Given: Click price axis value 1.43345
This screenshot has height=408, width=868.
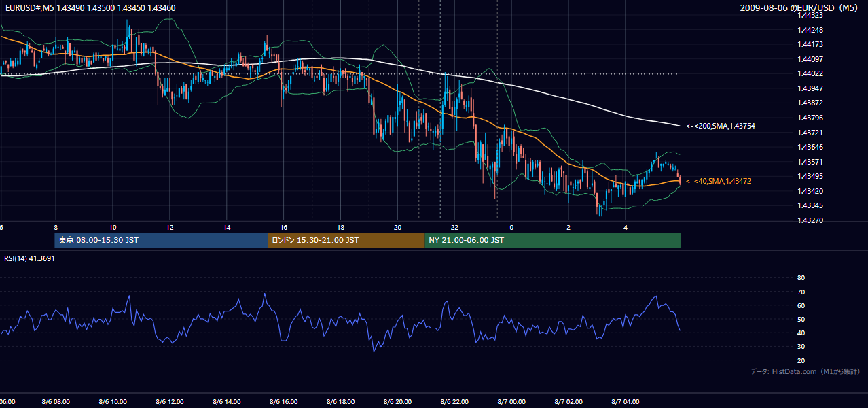Looking at the screenshot, I should click(811, 205).
